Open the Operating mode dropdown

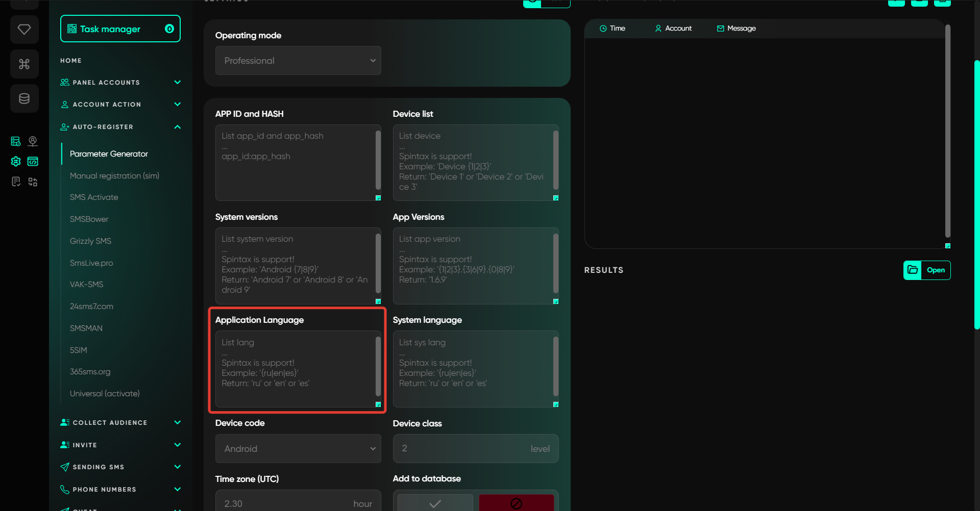(x=298, y=61)
